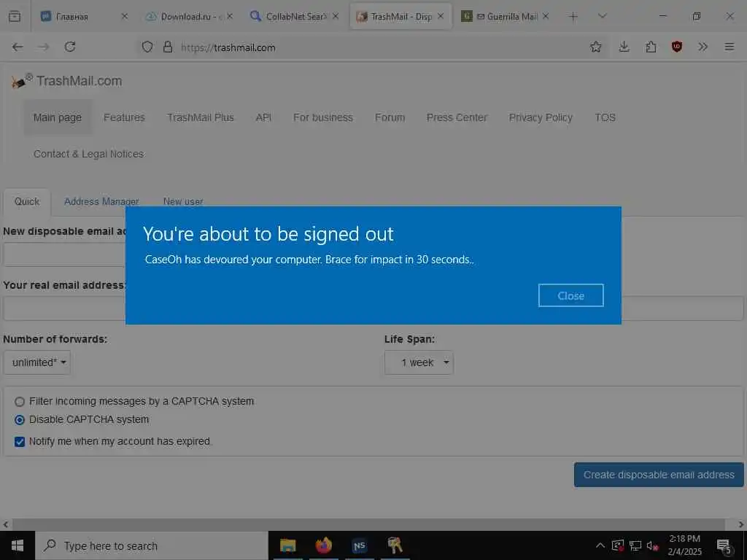The width and height of the screenshot is (747, 560).
Task: Close the TrashMail browser tab
Action: pyautogui.click(x=441, y=16)
